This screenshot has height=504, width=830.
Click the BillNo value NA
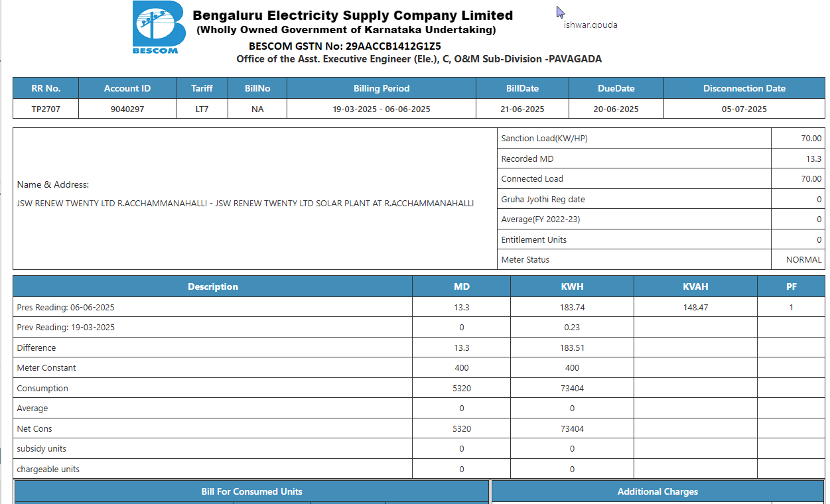tap(257, 109)
